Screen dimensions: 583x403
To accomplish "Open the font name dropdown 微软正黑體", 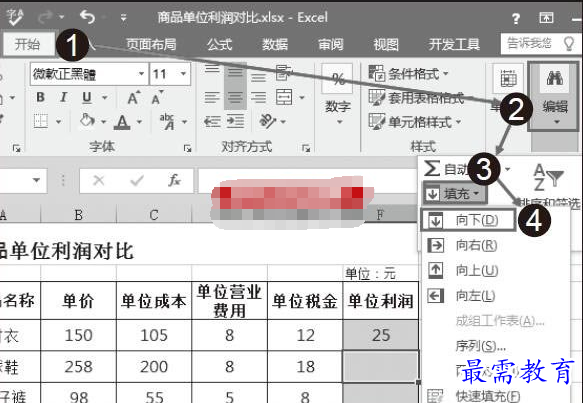I will point(141,74).
